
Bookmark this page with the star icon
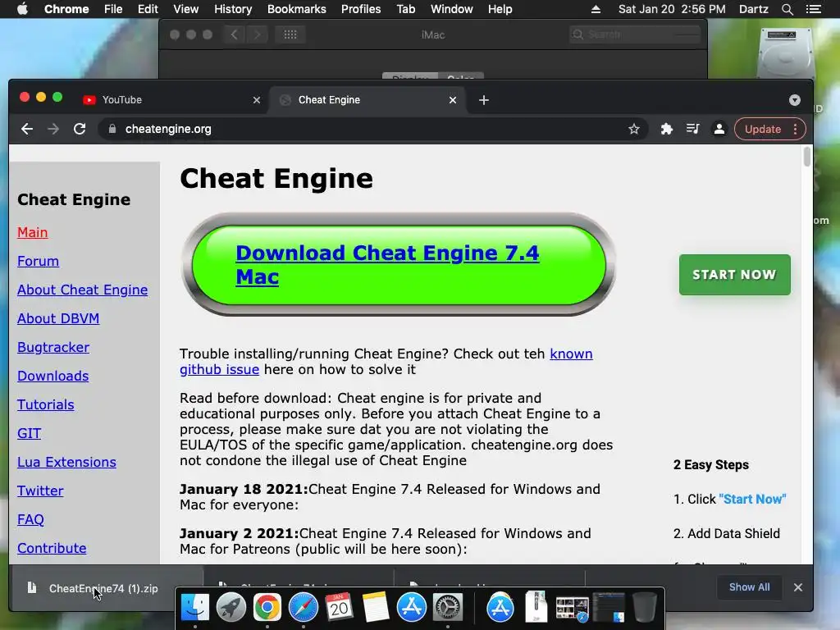pyautogui.click(x=634, y=129)
